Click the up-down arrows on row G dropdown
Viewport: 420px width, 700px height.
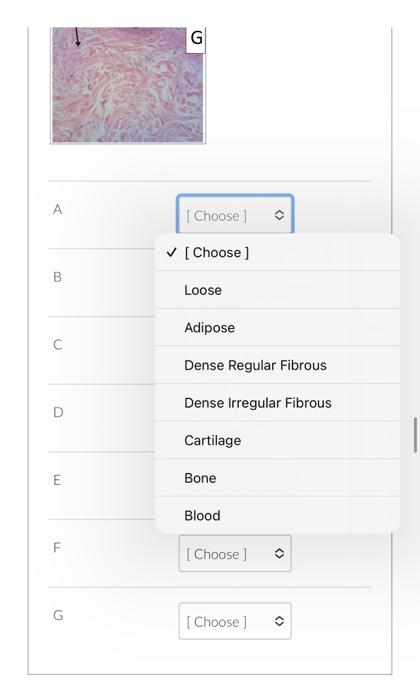tap(279, 621)
